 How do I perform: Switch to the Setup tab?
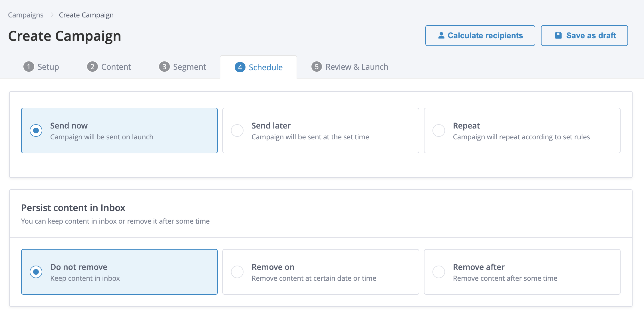click(x=48, y=67)
